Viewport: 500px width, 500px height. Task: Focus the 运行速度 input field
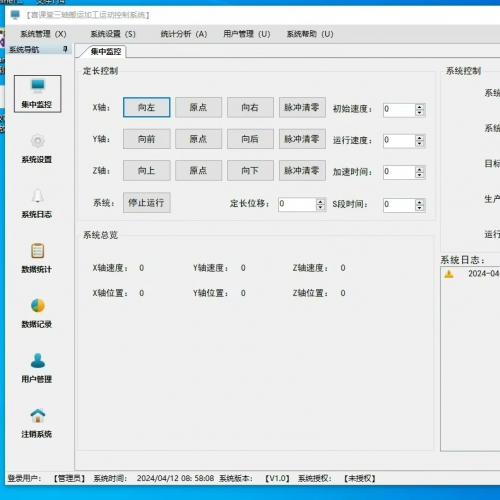coord(399,141)
